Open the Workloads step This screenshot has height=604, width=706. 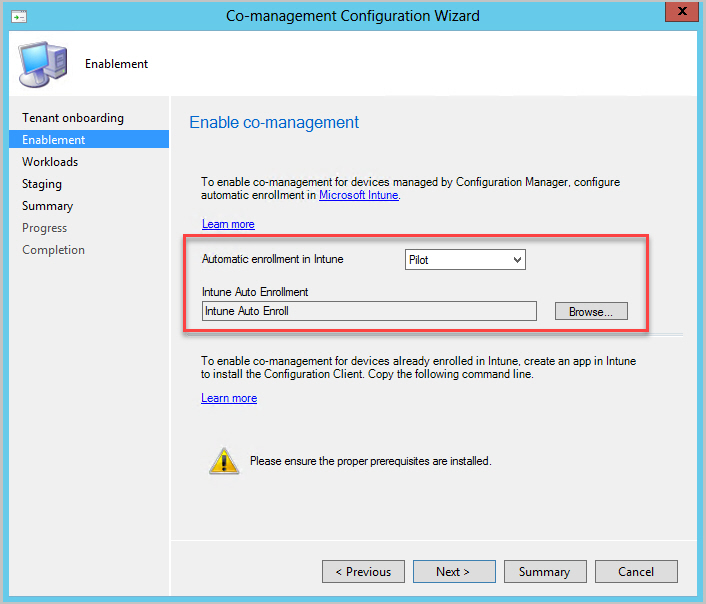click(50, 162)
